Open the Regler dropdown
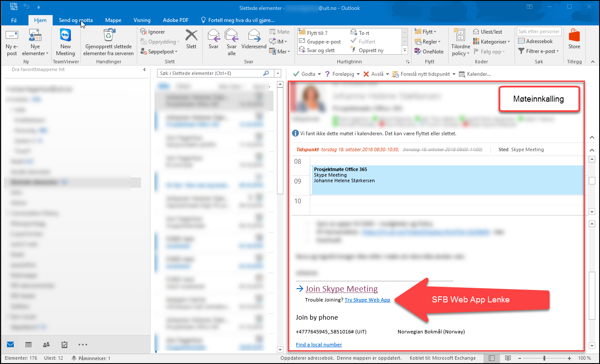 [427, 42]
